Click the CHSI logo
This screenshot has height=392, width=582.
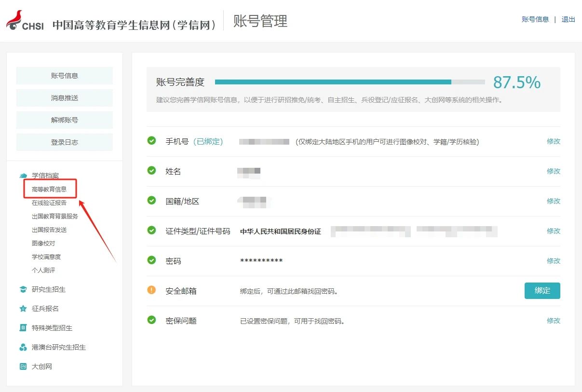[25, 20]
